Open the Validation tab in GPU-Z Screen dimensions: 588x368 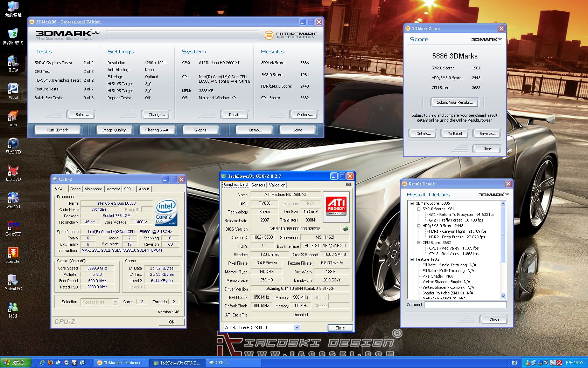277,185
